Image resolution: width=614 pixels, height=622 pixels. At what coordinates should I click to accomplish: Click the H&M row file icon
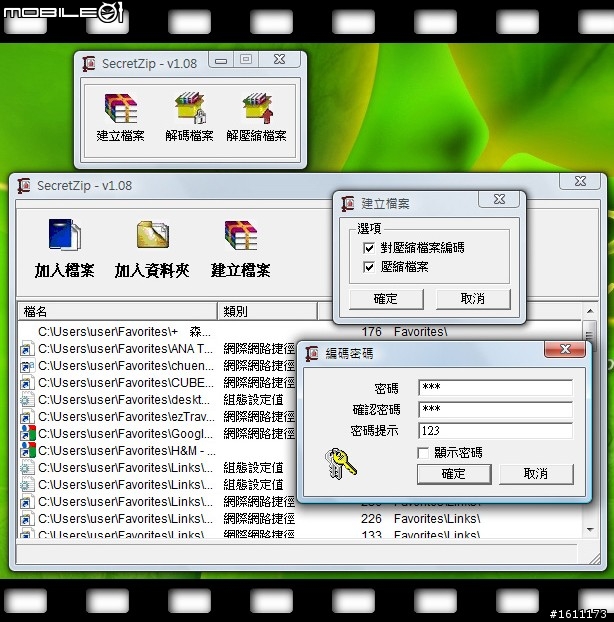[28, 451]
